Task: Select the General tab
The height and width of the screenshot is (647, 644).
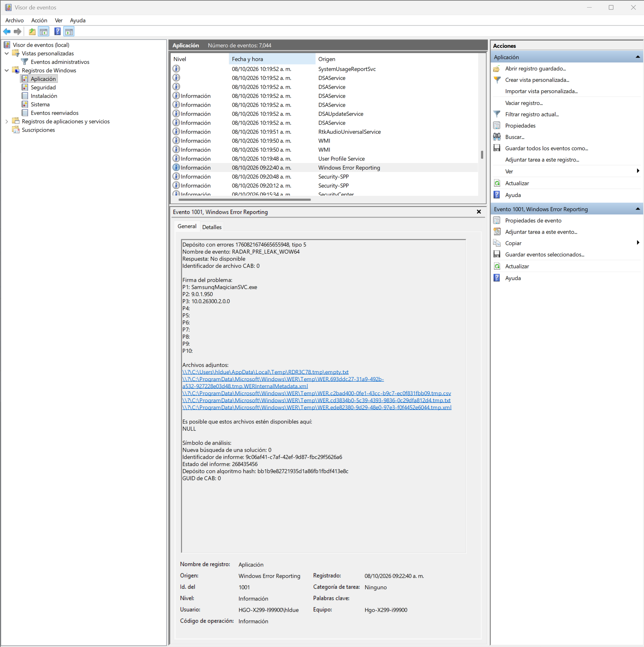Action: click(x=187, y=226)
